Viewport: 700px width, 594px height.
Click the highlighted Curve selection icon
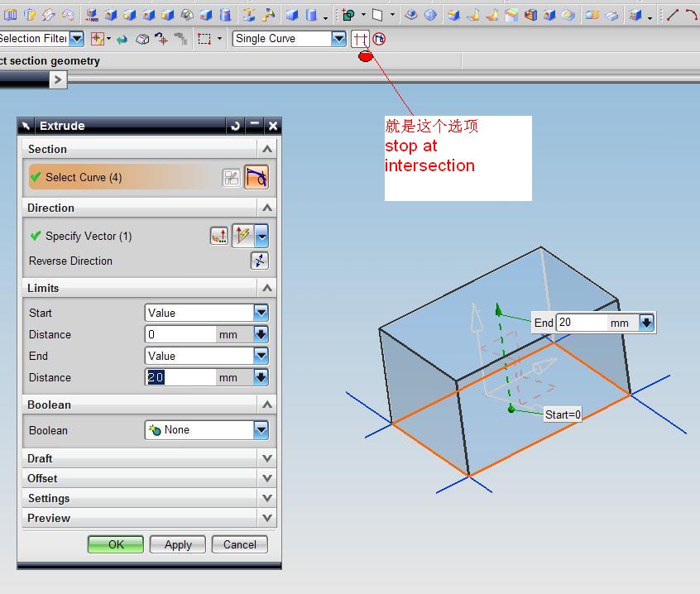pos(257,177)
